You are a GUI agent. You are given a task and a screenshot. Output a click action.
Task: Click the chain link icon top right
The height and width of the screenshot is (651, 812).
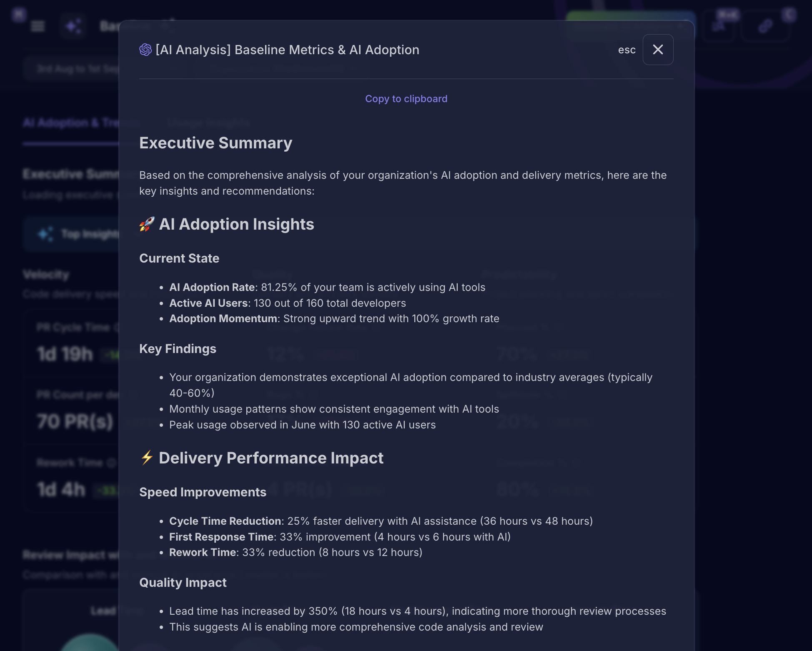[765, 26]
